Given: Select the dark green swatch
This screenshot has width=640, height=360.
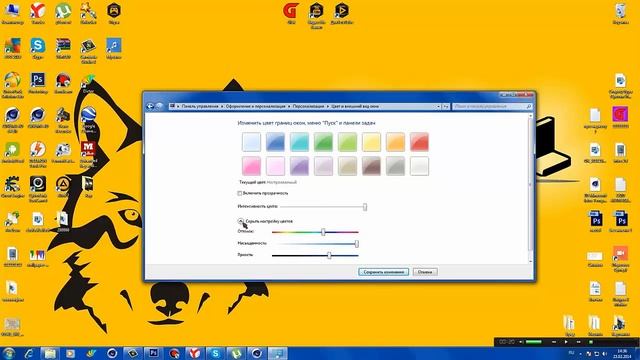Looking at the screenshot, I should point(323,142).
